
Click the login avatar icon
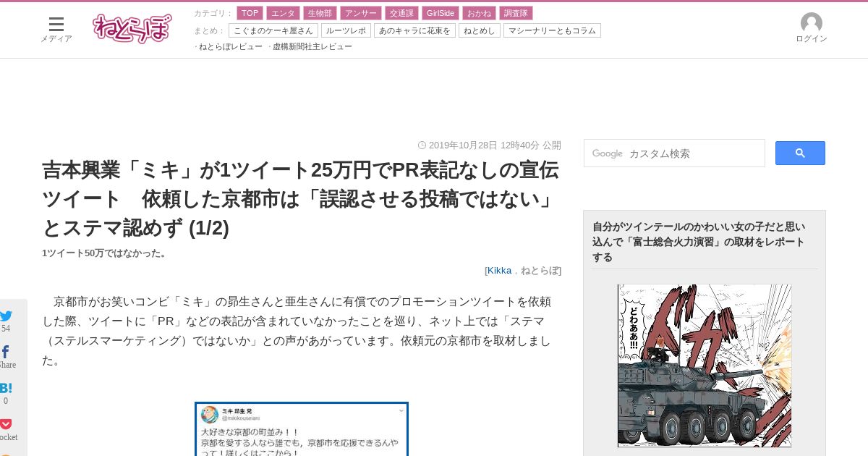pos(812,22)
